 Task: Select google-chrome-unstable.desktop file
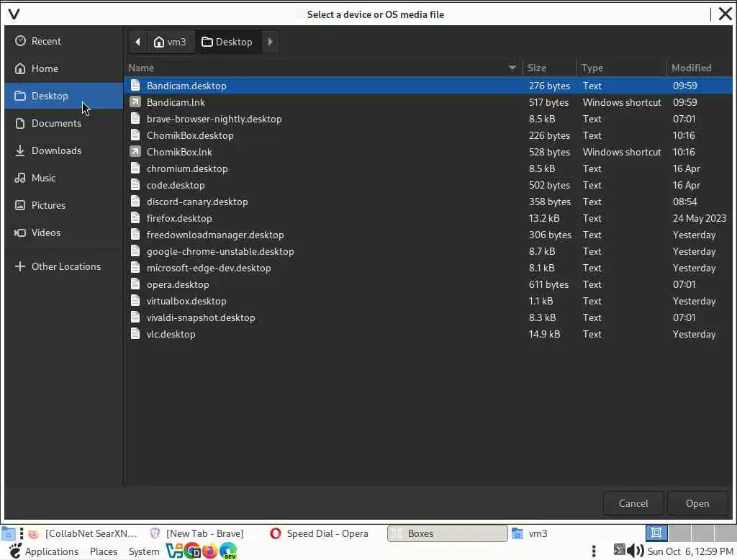click(x=429, y=251)
